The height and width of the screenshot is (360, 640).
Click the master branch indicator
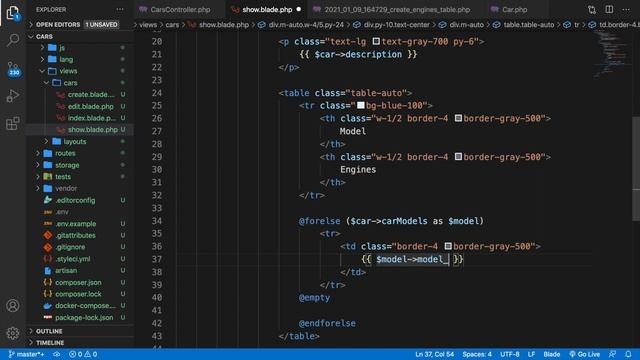(x=26, y=354)
